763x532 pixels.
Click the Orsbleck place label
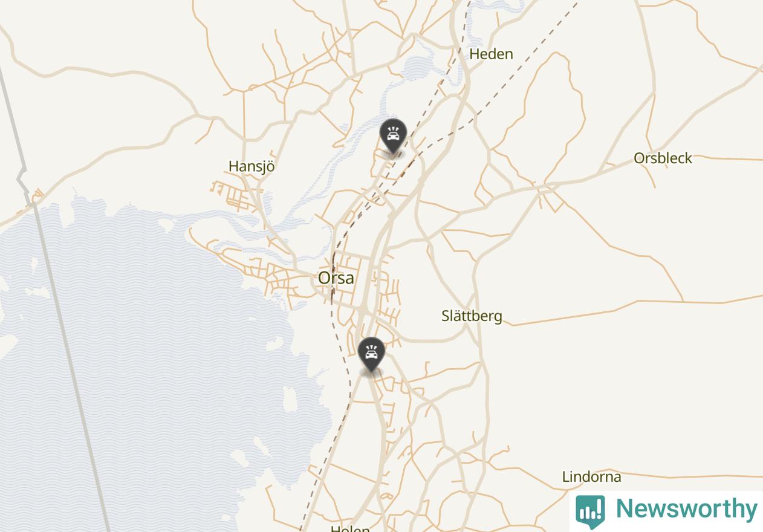coord(663,158)
